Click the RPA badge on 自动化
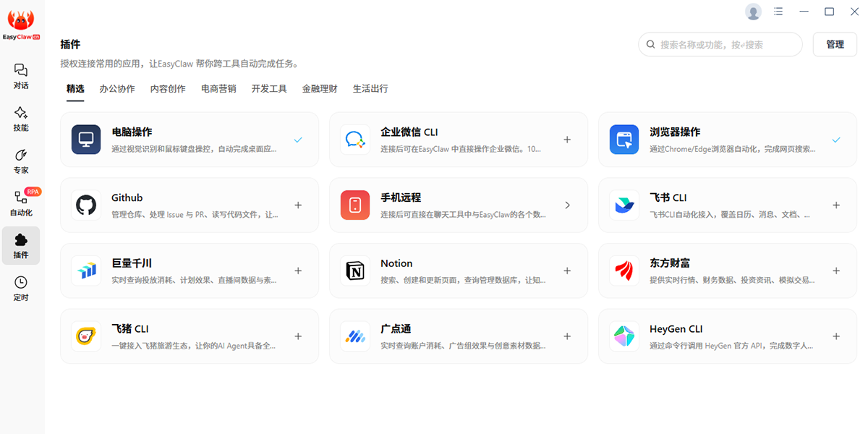The width and height of the screenshot is (868, 434). (33, 192)
